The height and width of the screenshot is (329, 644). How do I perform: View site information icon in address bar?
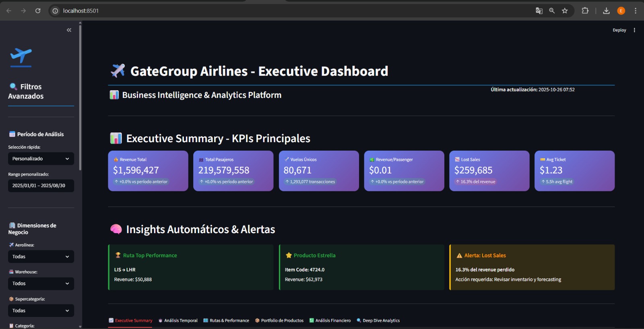coord(55,11)
